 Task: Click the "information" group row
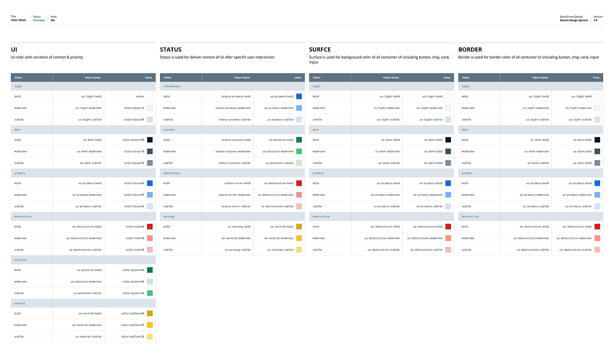(x=232, y=86)
